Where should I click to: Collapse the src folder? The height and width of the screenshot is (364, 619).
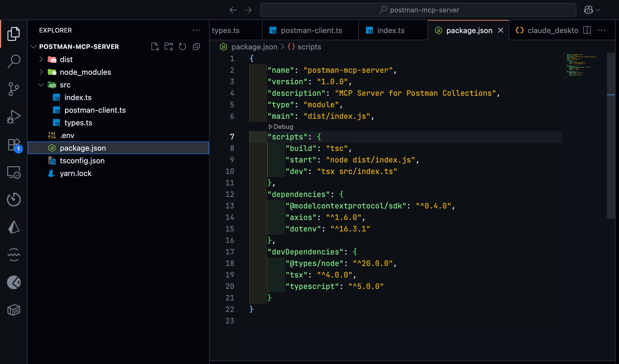click(118, 85)
